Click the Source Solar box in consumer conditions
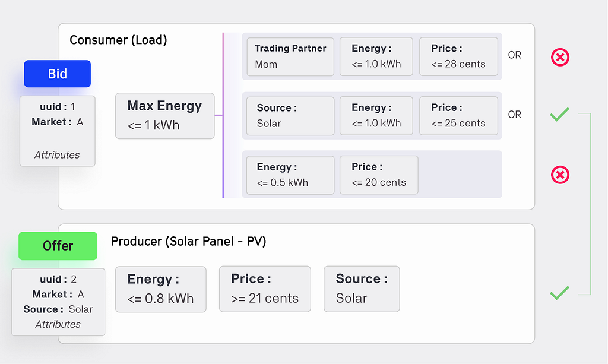The height and width of the screenshot is (364, 608). pos(290,116)
